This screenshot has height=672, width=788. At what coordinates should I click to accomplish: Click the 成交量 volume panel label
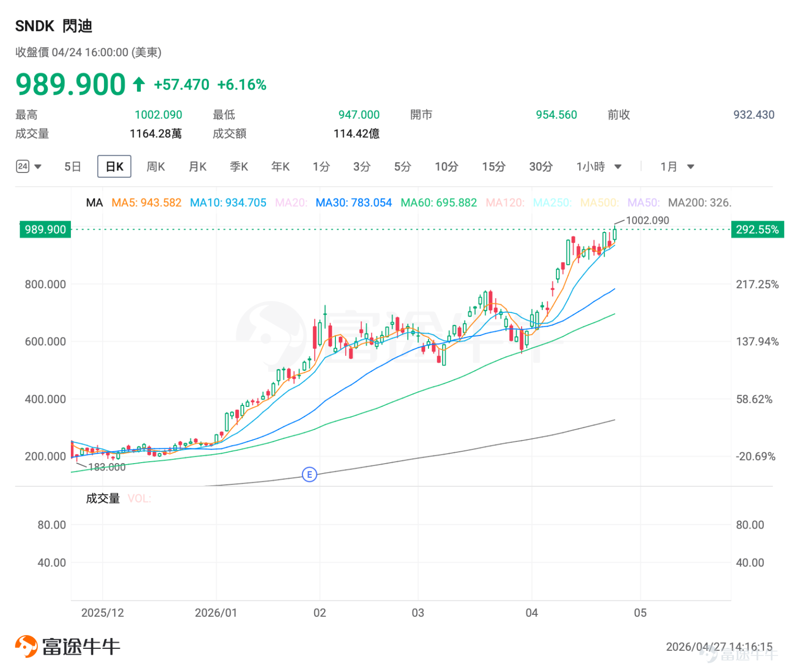click(x=103, y=499)
